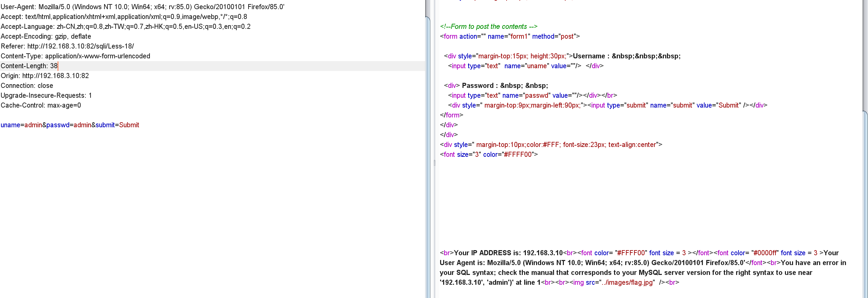Click the Connection: close line
868x298 pixels.
(x=27, y=86)
